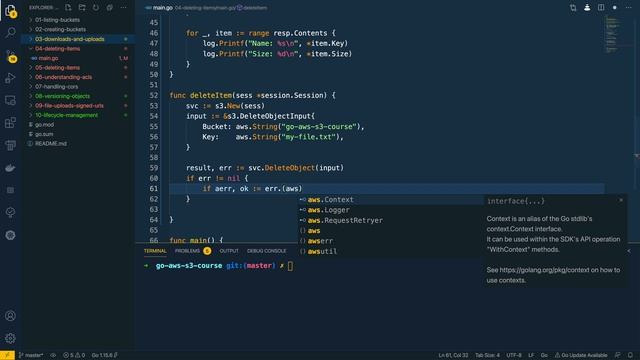Screen dimensions: 640x360
Task: Click line number 52 in the gutter
Action: coord(153,96)
